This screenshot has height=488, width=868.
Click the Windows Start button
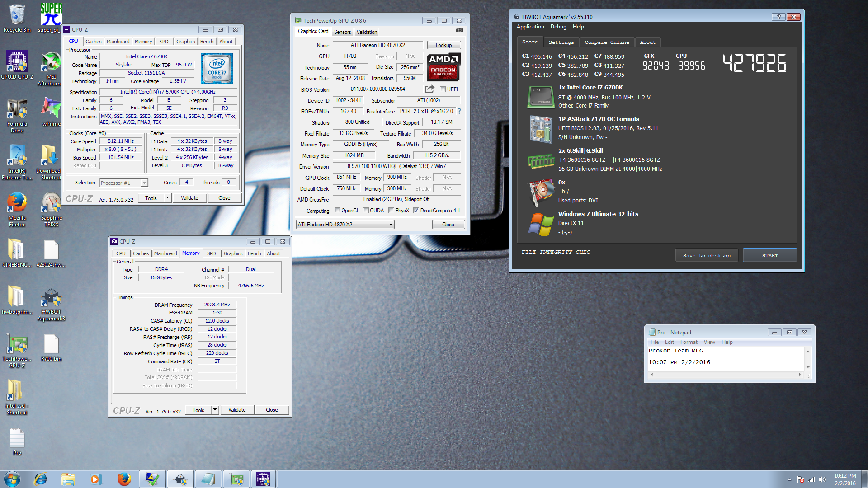12,479
